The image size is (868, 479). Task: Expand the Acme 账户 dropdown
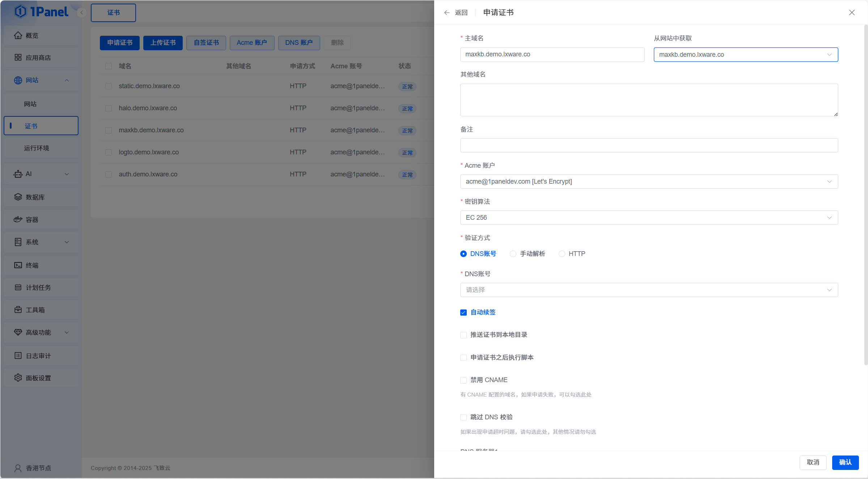click(x=649, y=181)
